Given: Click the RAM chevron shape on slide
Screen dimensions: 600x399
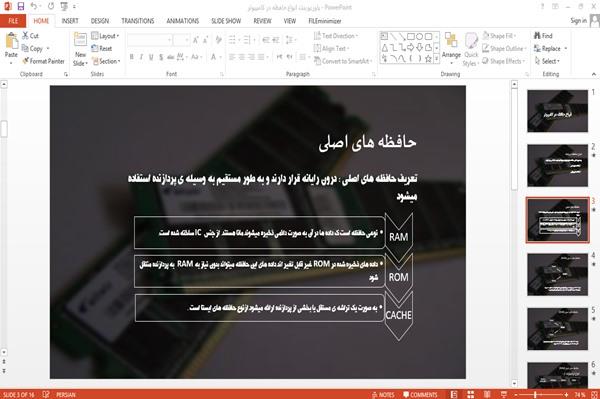Looking at the screenshot, I should tap(399, 237).
